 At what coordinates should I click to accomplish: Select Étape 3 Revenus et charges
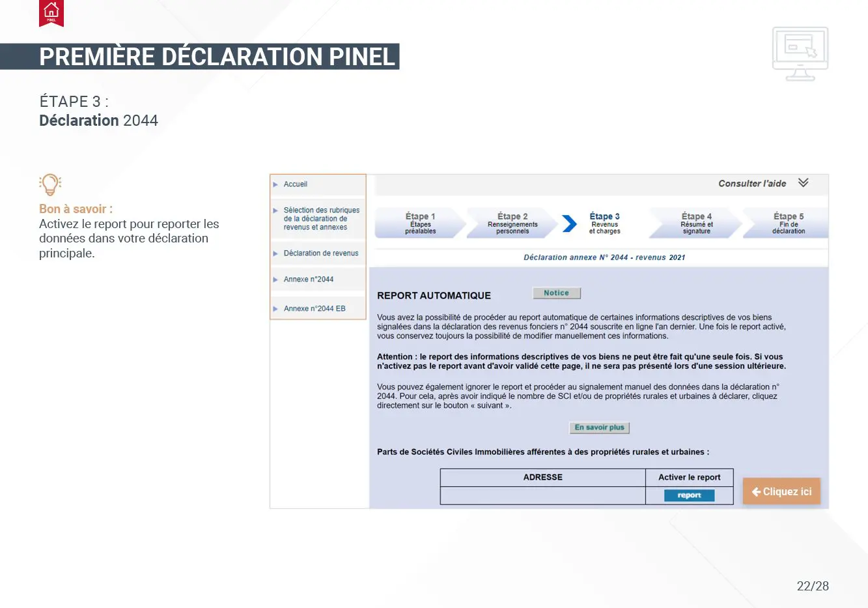tap(604, 224)
